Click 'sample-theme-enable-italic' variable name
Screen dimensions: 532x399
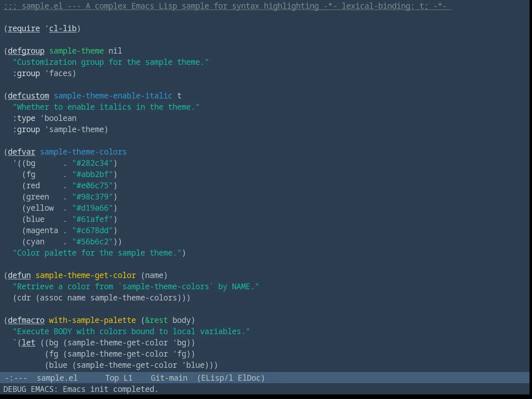(113, 96)
